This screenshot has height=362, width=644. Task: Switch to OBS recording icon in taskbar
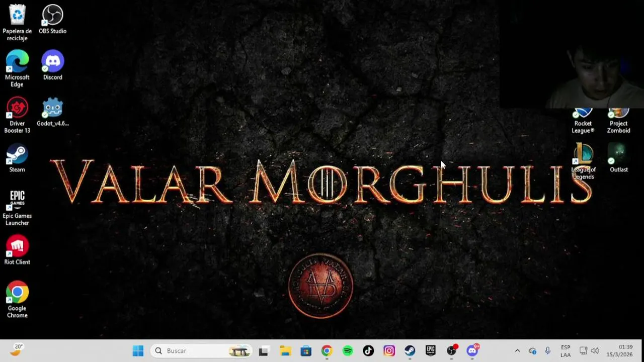coord(452,350)
